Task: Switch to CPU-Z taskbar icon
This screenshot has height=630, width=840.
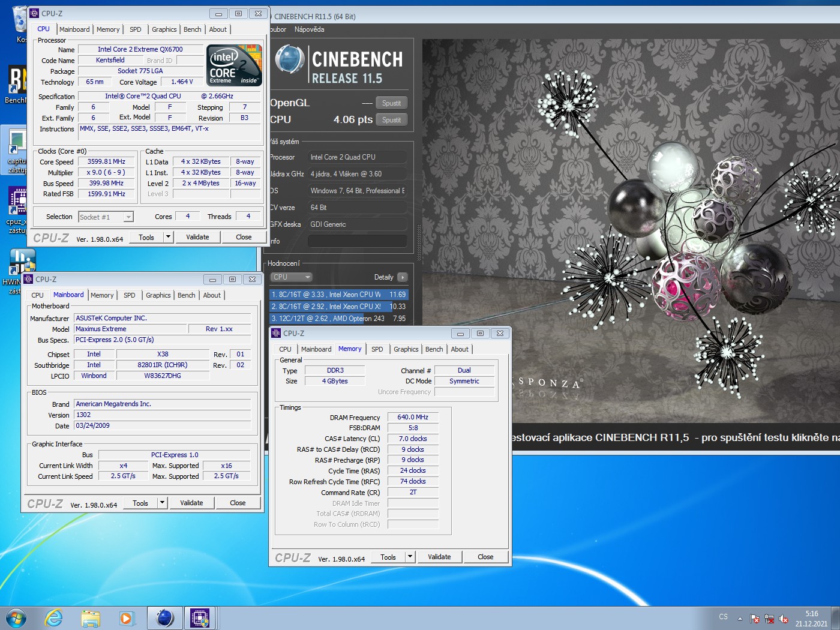Action: [x=200, y=617]
